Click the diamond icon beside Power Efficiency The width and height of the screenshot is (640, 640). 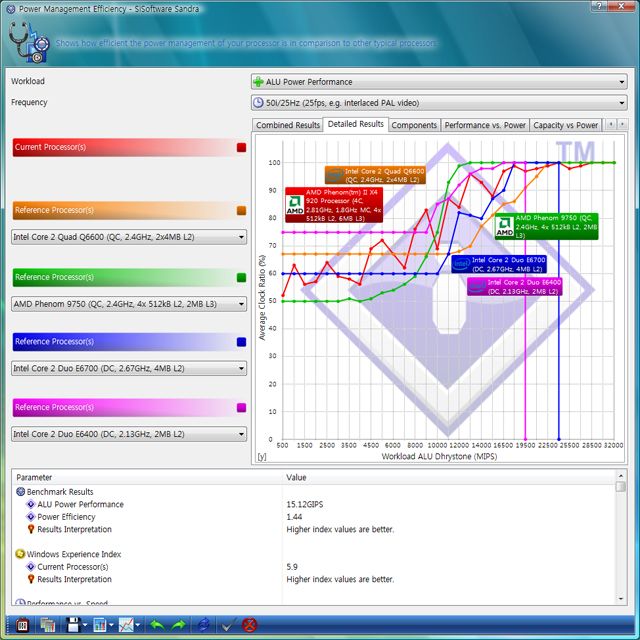click(x=31, y=517)
